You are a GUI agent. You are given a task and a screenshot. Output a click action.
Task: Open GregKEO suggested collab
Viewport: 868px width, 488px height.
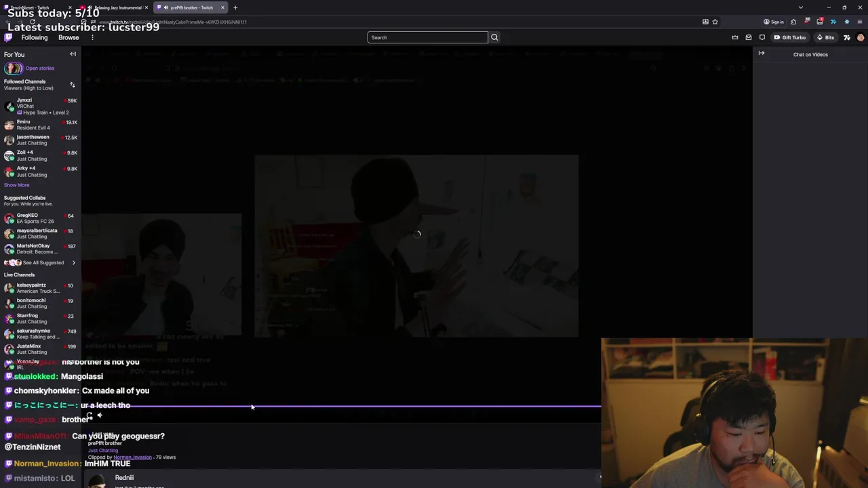point(41,218)
